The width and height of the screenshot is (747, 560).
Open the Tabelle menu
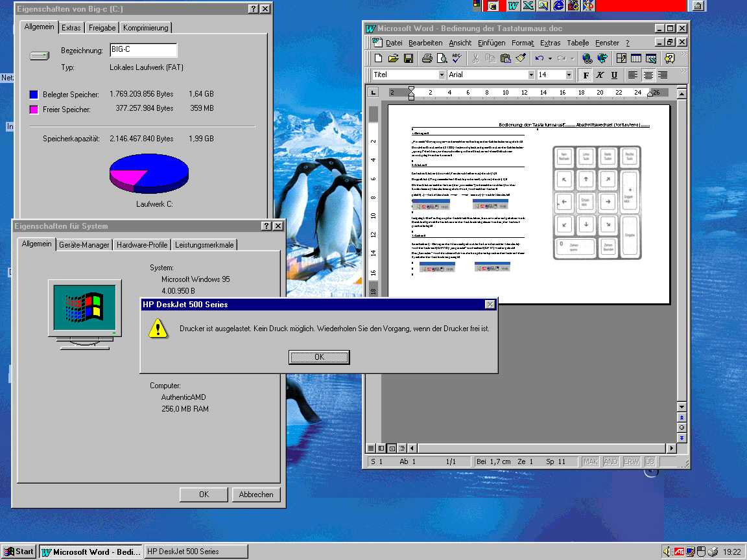[x=578, y=43]
